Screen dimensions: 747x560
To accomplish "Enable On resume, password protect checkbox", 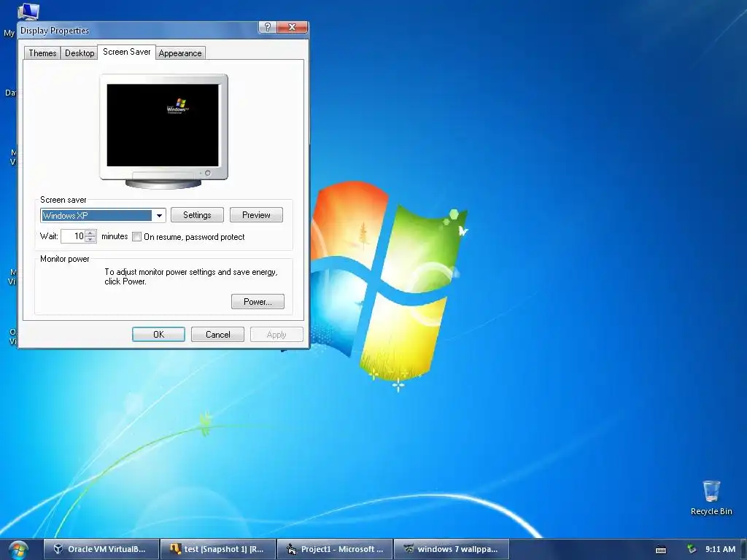I will pyautogui.click(x=136, y=237).
